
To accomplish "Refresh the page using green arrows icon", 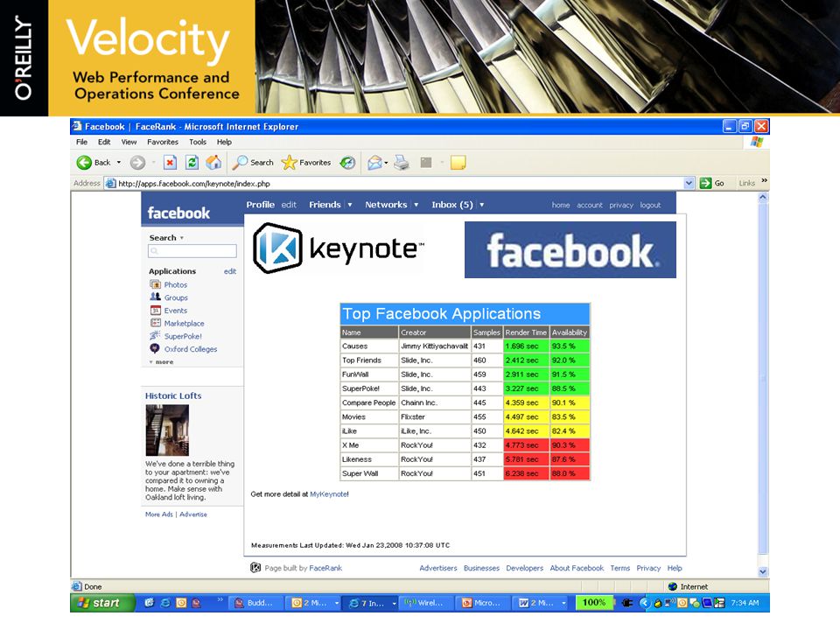I will (192, 163).
